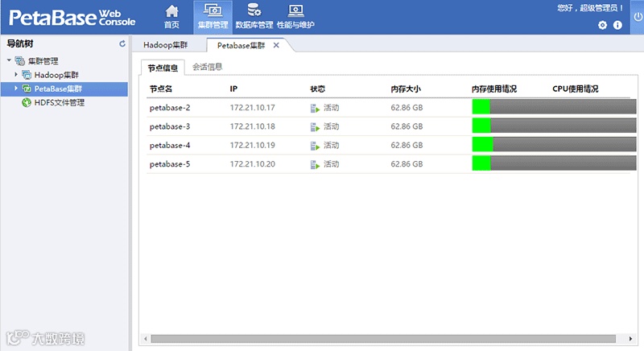Log out using the power icon
Screen dimensions: 644x351
tap(638, 17)
